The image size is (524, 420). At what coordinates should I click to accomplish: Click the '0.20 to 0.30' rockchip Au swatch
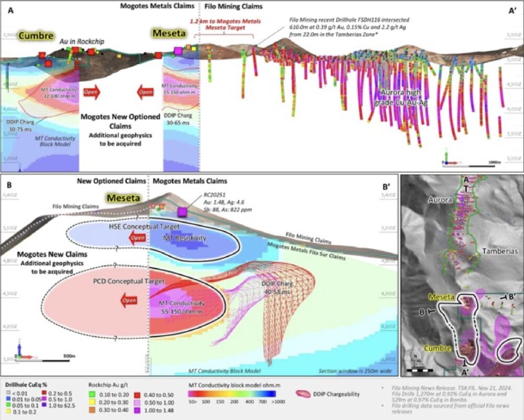(91, 403)
